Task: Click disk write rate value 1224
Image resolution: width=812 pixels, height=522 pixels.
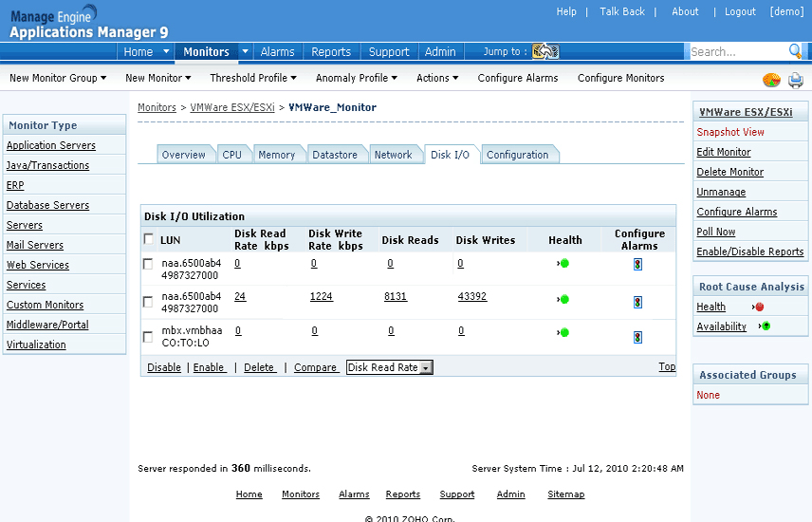Action: 321,296
